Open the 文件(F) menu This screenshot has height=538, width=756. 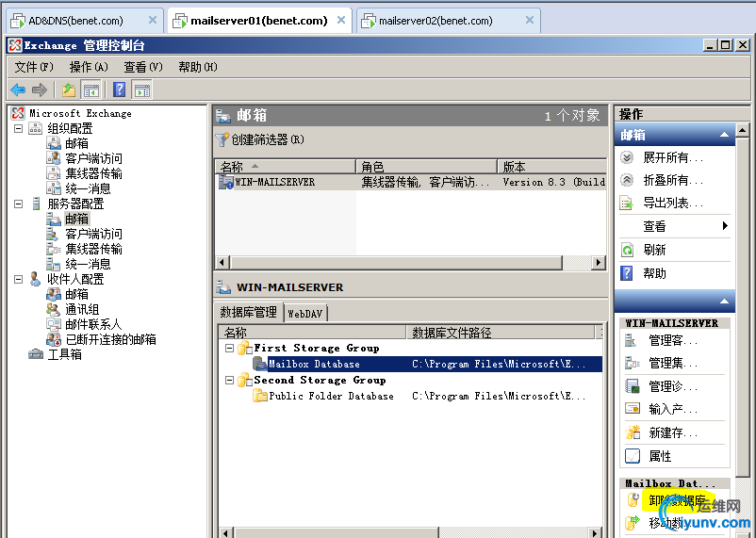(34, 67)
